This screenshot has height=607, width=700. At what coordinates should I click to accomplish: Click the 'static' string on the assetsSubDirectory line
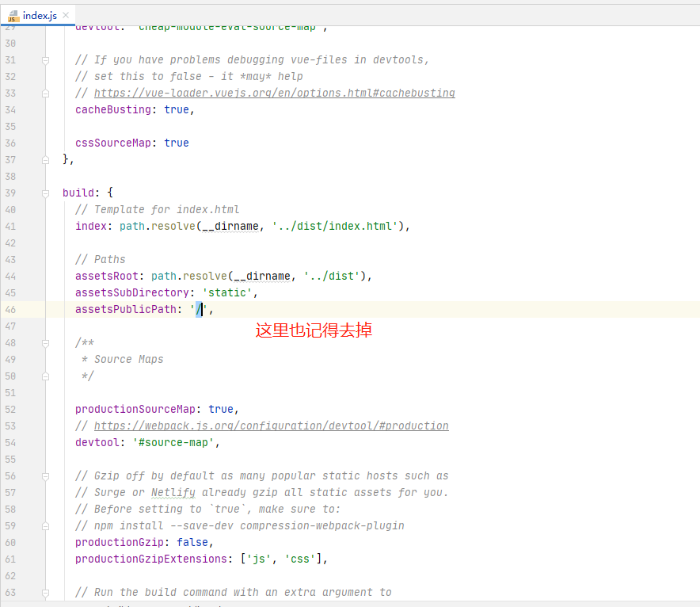[x=229, y=292]
